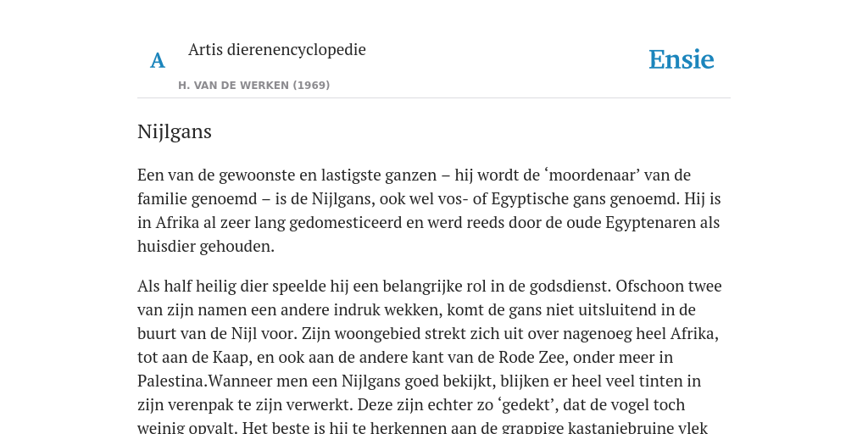
Task: Open the Artis dierenencyclopedie title link
Action: pyautogui.click(x=277, y=49)
